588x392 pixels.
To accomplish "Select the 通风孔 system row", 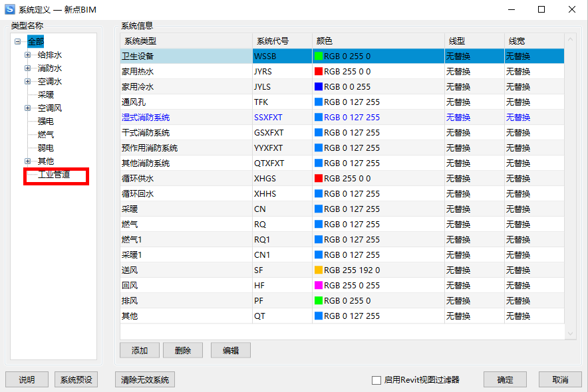I will pyautogui.click(x=342, y=102).
